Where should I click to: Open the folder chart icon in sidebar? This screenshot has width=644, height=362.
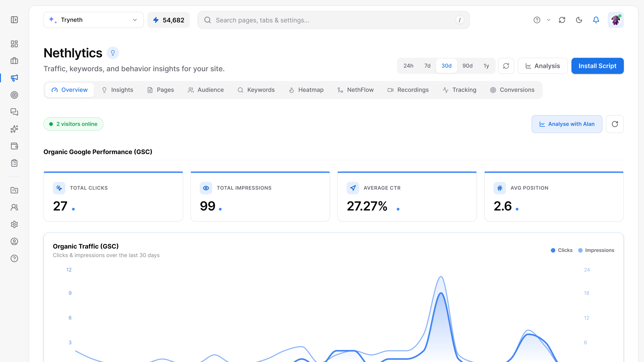14,190
